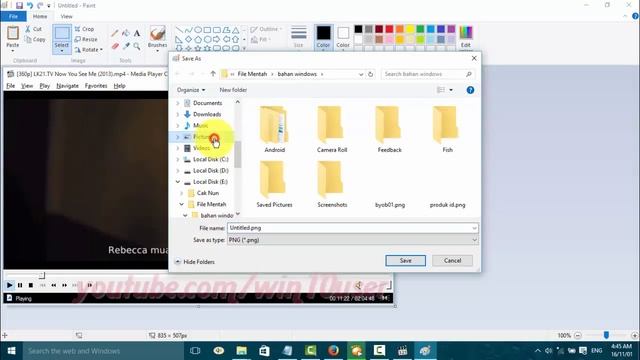Open Save As dialog help icon
This screenshot has width=640, height=360.
(x=470, y=90)
